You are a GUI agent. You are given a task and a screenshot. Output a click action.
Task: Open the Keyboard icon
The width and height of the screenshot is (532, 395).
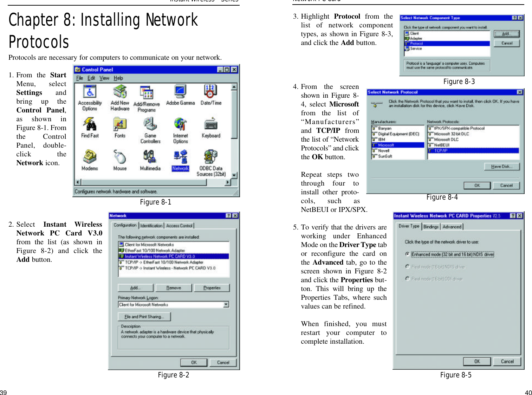[211, 128]
